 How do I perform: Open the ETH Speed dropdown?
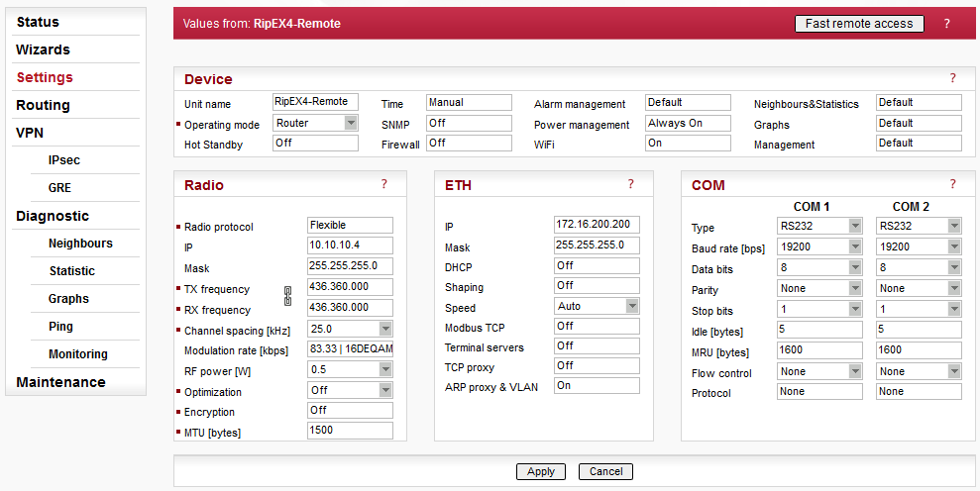pos(597,306)
